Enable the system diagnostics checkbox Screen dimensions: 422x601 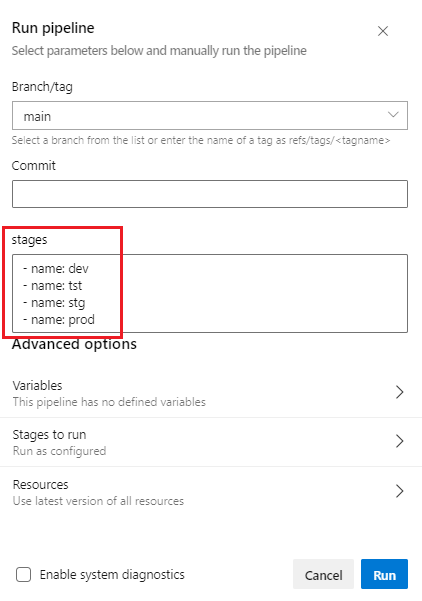[23, 575]
